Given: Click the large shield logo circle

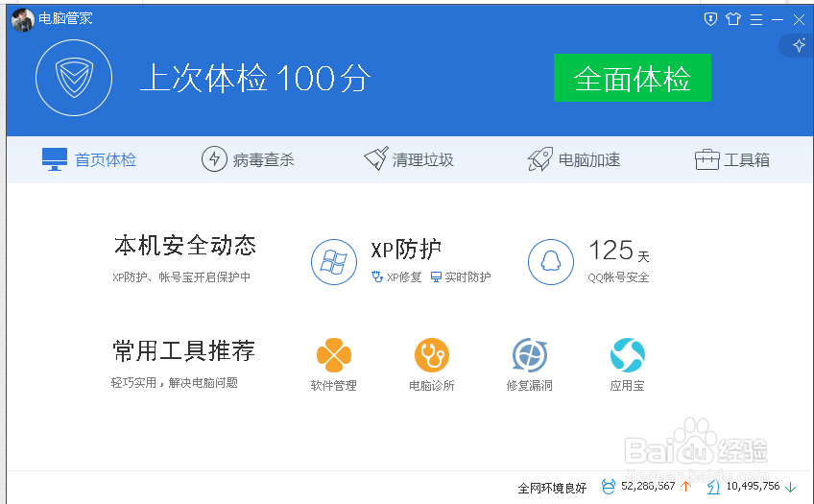Looking at the screenshot, I should pyautogui.click(x=74, y=78).
